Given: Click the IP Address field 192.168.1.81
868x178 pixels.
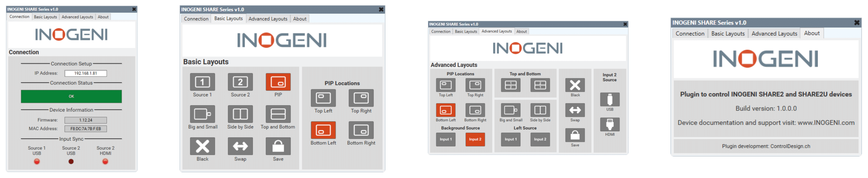Looking at the screenshot, I should pos(85,73).
